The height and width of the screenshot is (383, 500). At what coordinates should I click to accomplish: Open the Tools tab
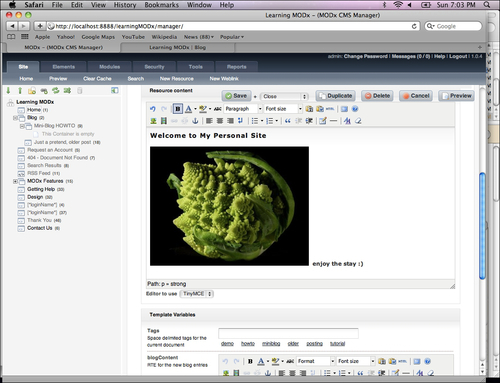(196, 67)
